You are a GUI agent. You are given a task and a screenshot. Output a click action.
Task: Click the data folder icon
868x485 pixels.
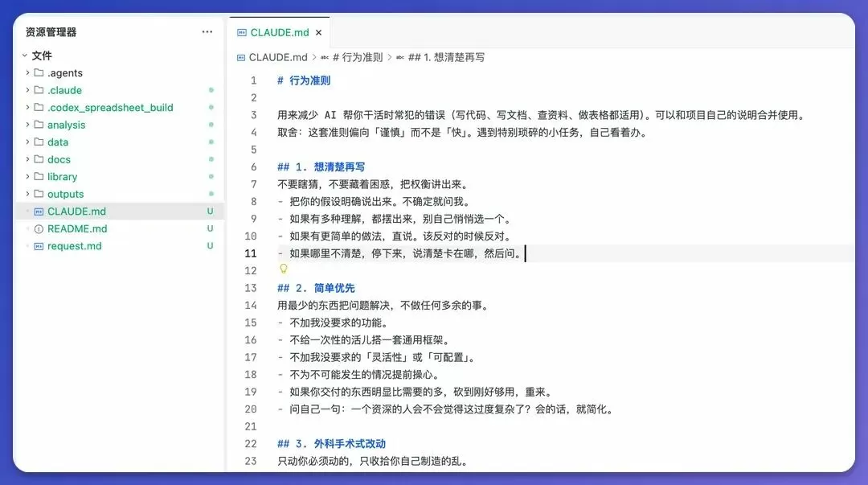pos(39,142)
